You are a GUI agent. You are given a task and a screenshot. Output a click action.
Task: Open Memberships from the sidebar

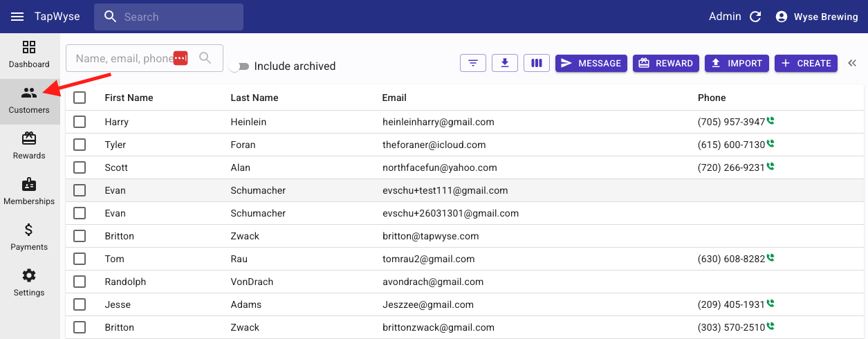[29, 192]
